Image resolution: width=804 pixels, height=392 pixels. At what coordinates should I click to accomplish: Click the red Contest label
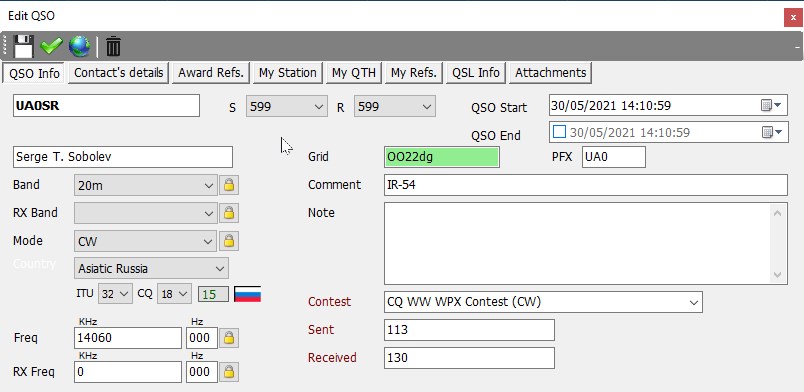tap(329, 302)
